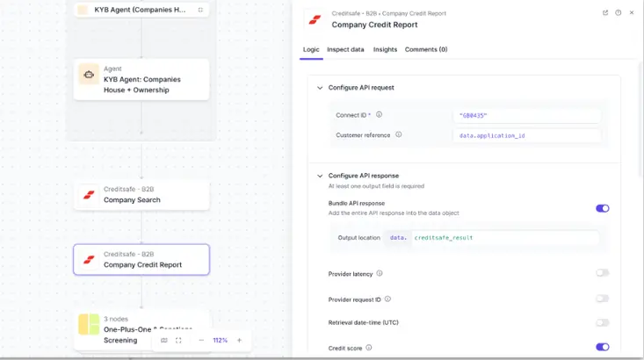Click info icon next to Customer reference
Viewport: 644px width, 360px height.
point(398,134)
